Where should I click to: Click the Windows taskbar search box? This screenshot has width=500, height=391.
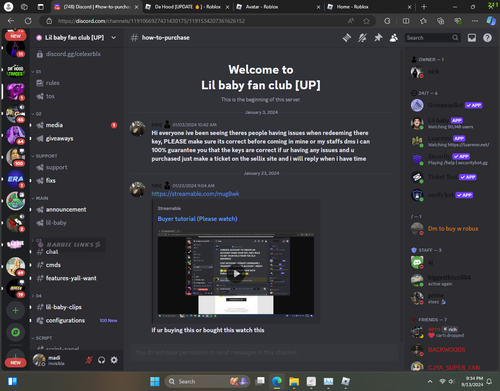tap(208, 381)
